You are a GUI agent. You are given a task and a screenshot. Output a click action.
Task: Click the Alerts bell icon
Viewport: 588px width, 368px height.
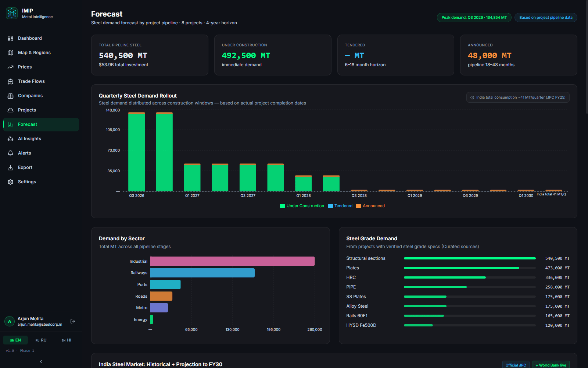point(10,153)
